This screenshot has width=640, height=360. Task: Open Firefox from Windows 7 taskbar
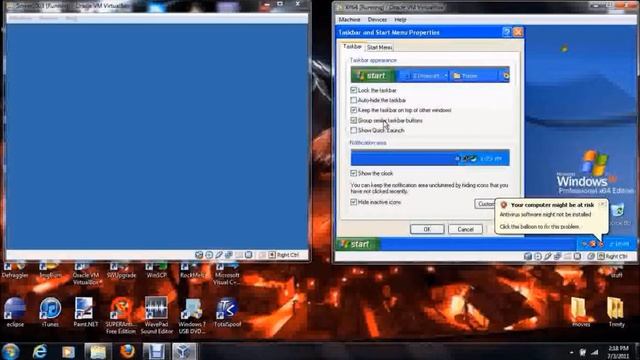click(127, 351)
